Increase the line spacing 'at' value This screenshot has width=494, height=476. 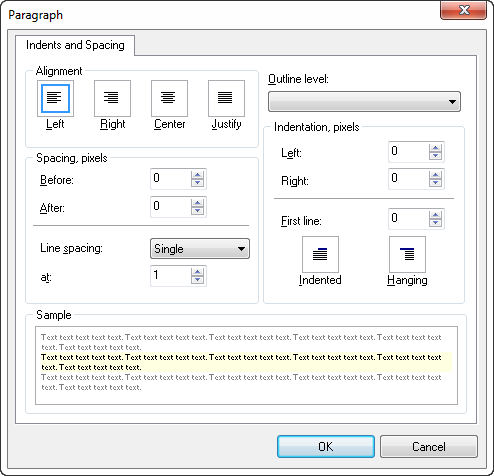(x=198, y=272)
